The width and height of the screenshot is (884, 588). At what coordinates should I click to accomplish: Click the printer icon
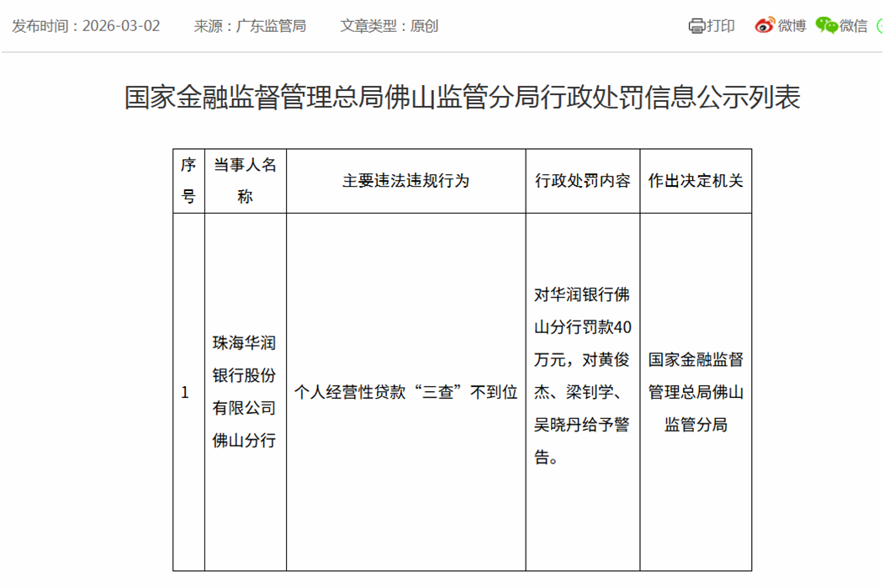[696, 26]
